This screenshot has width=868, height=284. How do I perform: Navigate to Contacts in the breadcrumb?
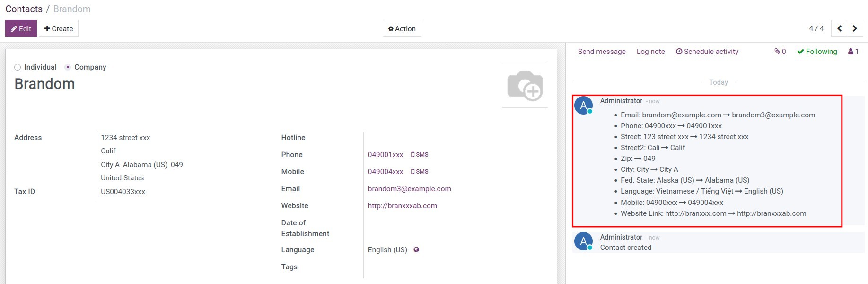24,9
